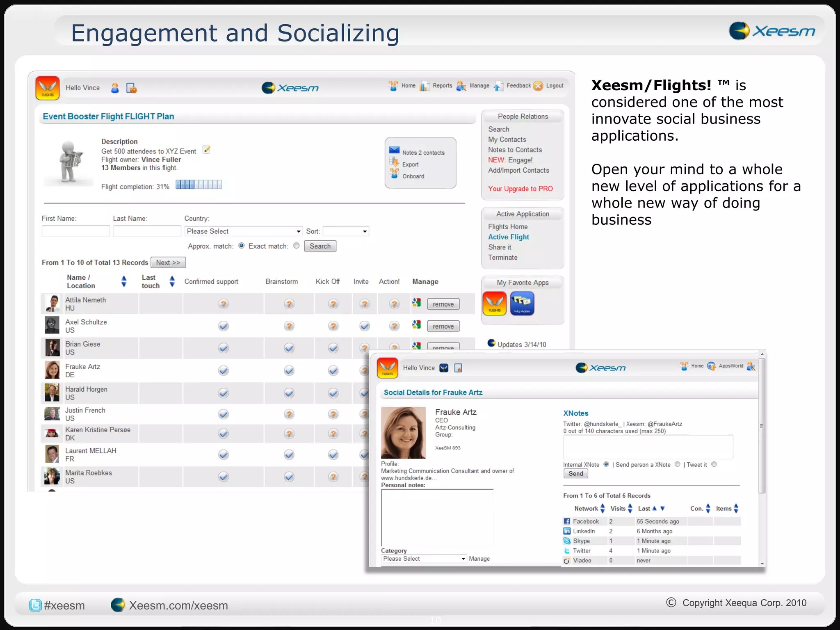Remove Attila Nemeth from the flight

443,304
